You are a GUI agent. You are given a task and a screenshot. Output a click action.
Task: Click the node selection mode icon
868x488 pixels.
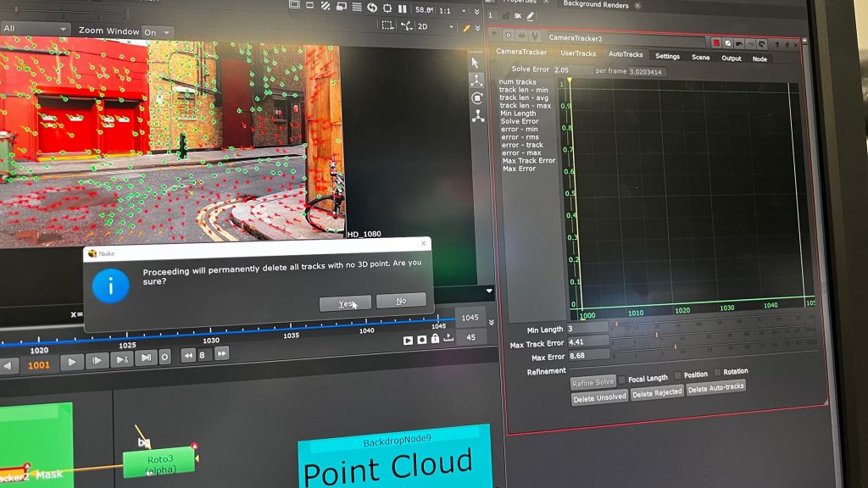(x=406, y=25)
